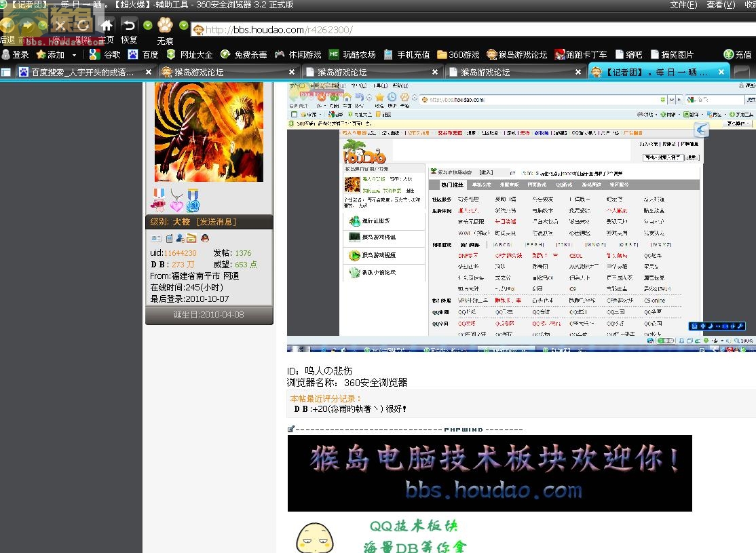Screen dimensions: 756x553
Task: Click the 登录 login button in favorites bar
Action: [16, 54]
